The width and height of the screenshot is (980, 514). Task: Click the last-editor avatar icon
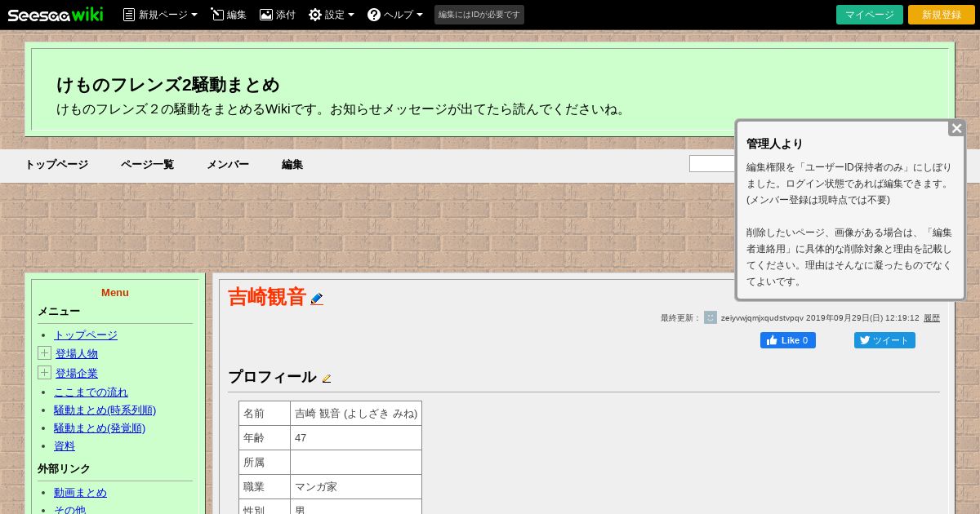click(710, 317)
